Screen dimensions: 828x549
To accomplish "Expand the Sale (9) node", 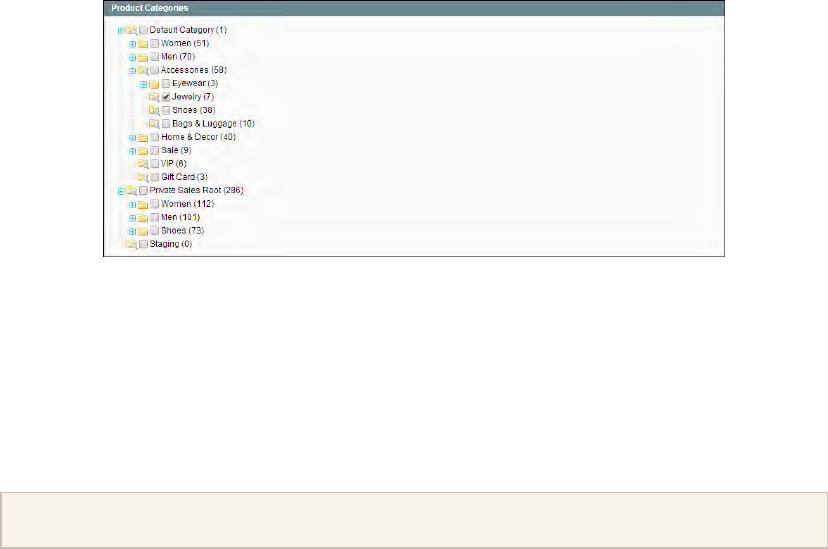I will tap(133, 151).
